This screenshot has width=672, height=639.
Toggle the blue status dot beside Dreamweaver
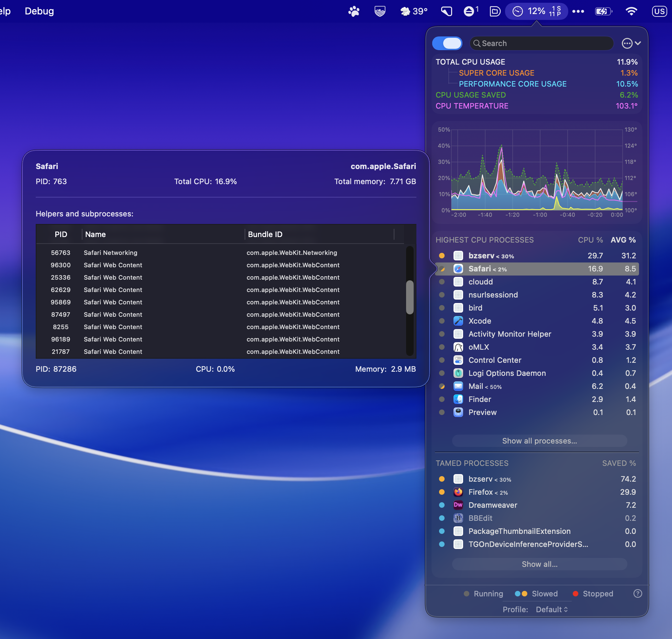(442, 505)
